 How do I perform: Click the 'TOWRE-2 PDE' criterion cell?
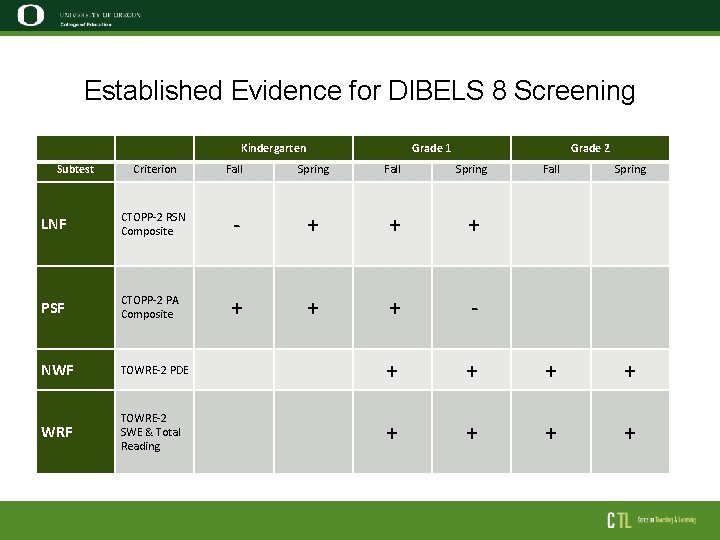pyautogui.click(x=154, y=370)
